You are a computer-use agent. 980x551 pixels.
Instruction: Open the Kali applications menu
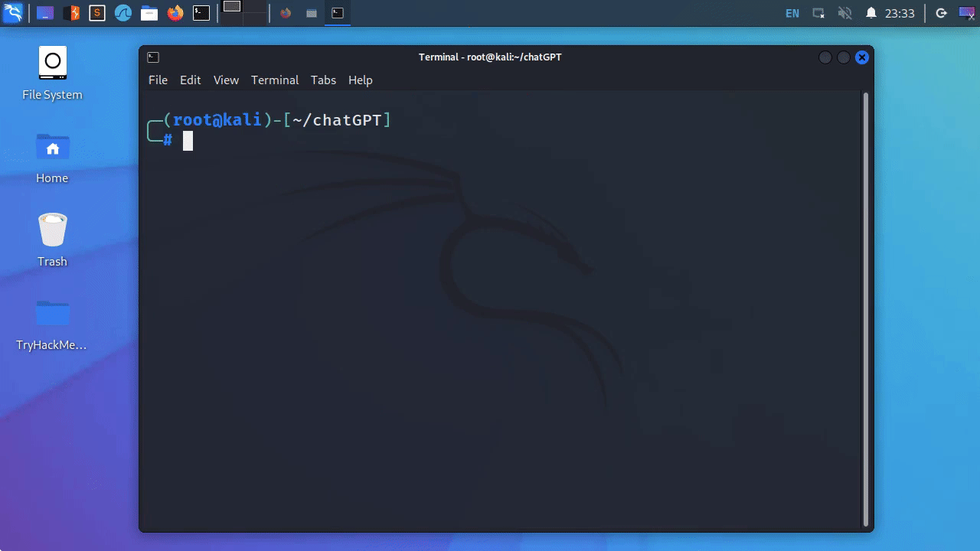pyautogui.click(x=12, y=12)
